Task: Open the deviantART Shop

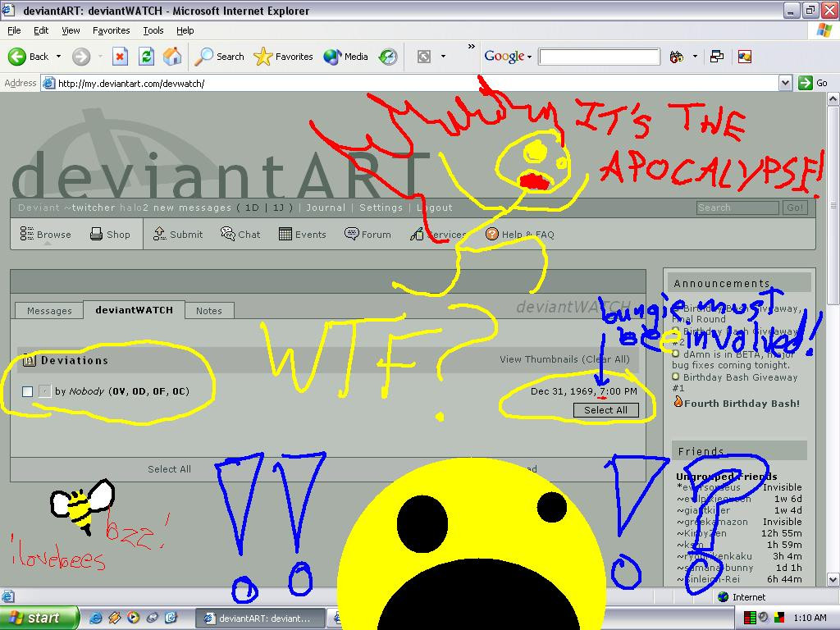Action: click(111, 234)
